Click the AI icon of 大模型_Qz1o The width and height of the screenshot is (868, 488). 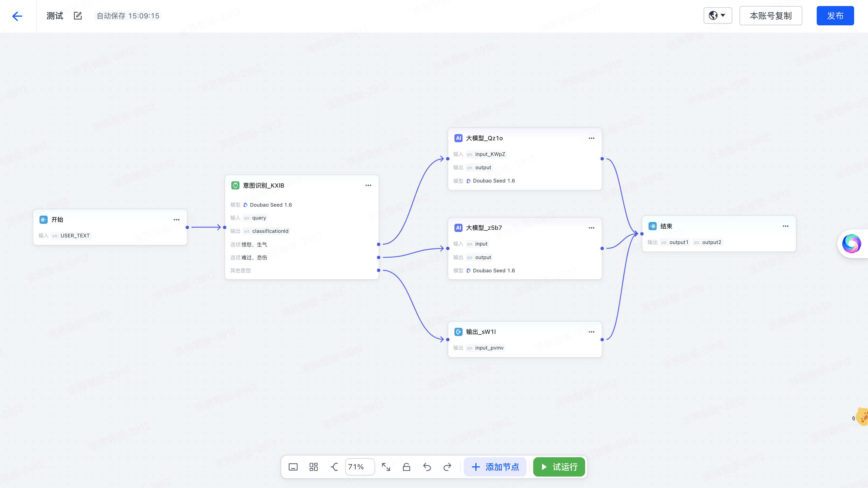[x=458, y=138]
